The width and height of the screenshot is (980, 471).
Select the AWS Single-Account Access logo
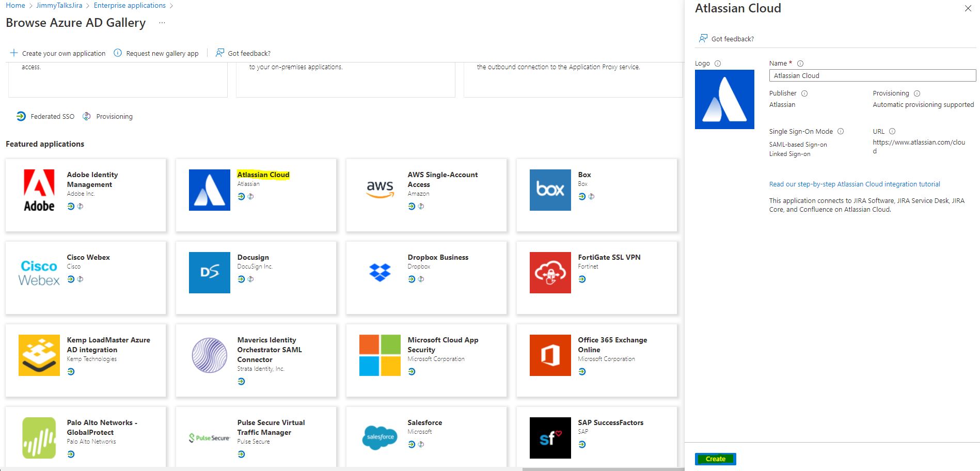tap(380, 190)
